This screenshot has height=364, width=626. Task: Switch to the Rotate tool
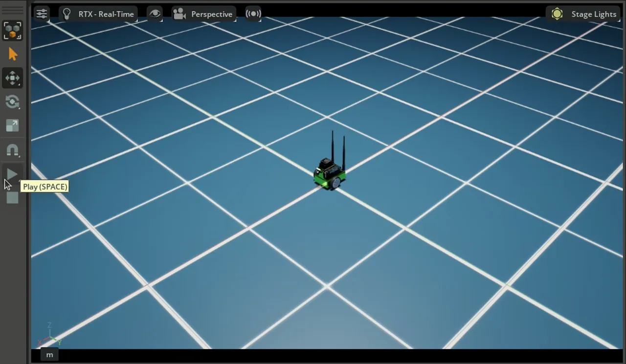coord(12,102)
